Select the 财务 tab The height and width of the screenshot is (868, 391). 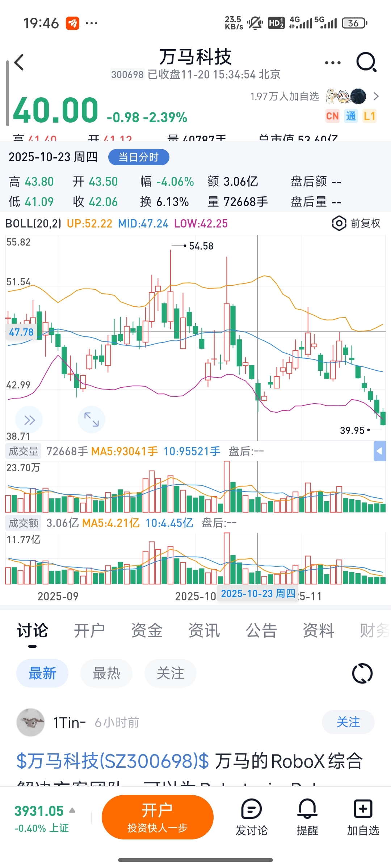click(375, 631)
